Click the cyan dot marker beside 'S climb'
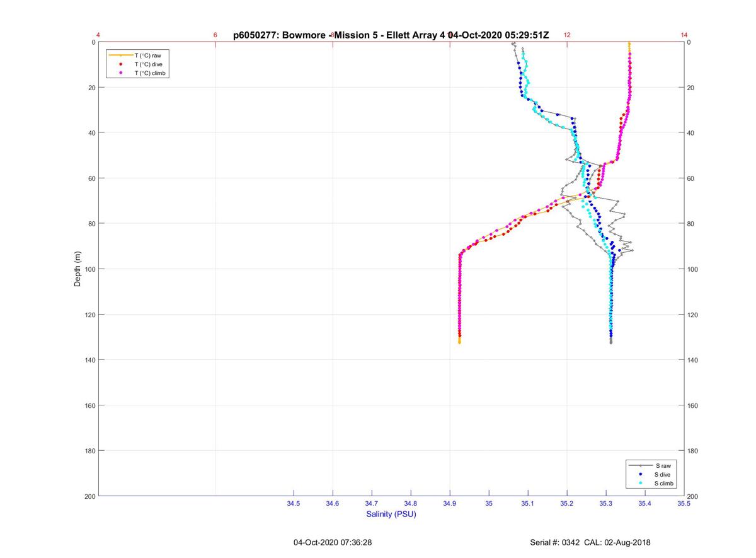 coord(641,483)
